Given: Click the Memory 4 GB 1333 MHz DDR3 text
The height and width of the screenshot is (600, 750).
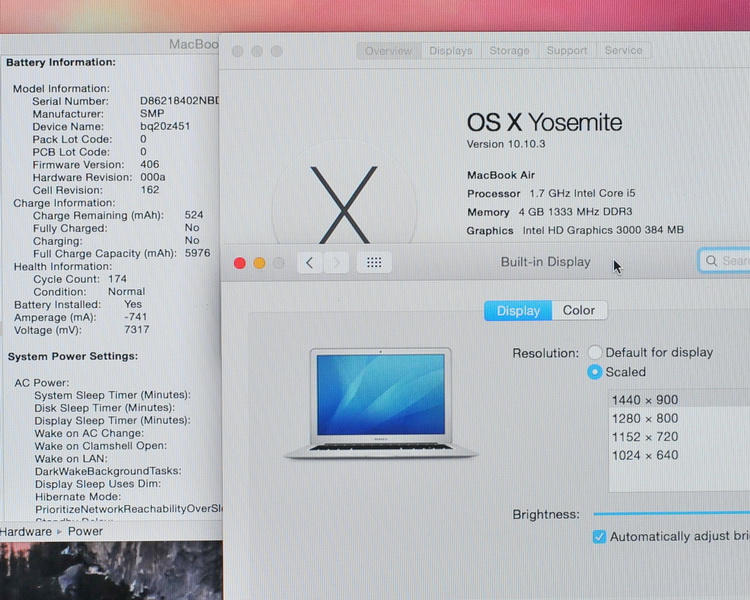Looking at the screenshot, I should [550, 211].
